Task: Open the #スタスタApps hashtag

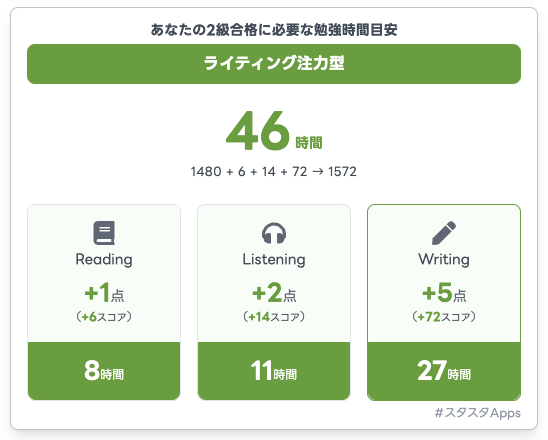Action: 477,413
